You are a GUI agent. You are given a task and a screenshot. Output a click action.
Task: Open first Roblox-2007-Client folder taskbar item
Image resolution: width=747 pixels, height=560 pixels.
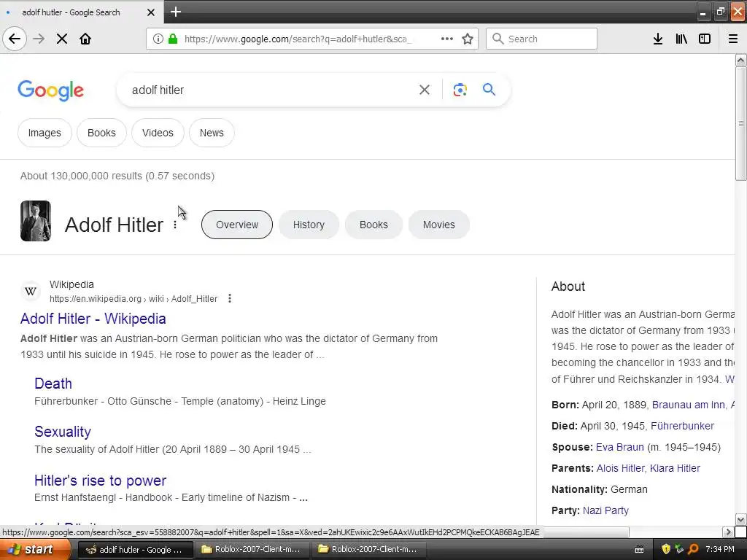252,550
